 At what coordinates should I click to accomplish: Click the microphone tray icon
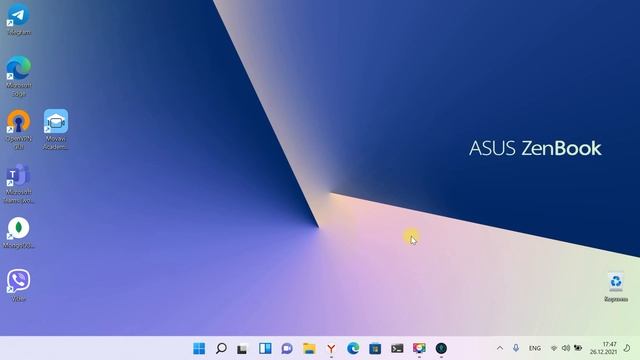click(x=516, y=348)
